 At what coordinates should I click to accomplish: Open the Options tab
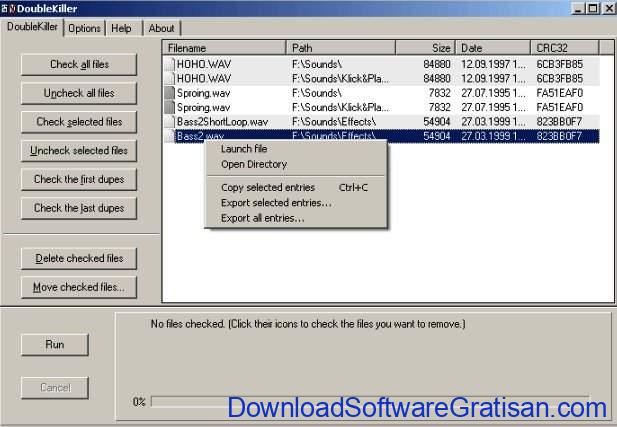(84, 28)
